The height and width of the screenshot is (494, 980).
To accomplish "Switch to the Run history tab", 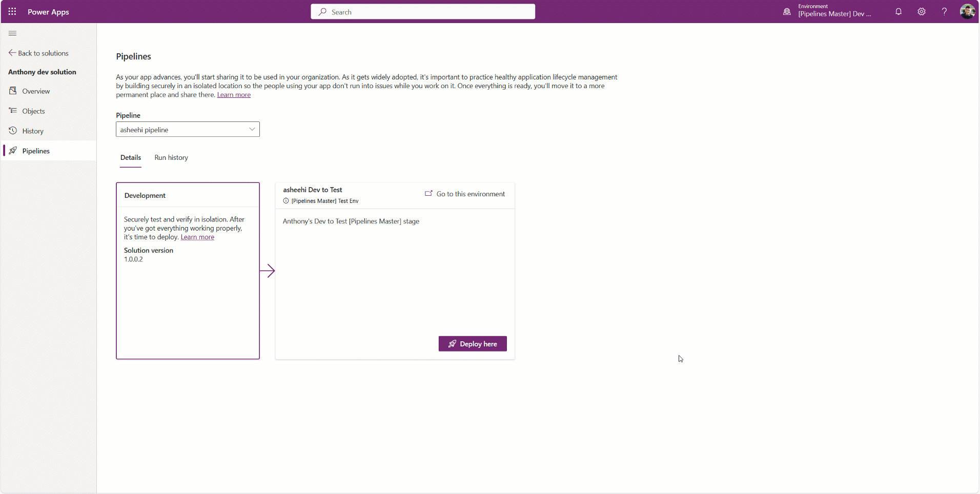I will (171, 158).
